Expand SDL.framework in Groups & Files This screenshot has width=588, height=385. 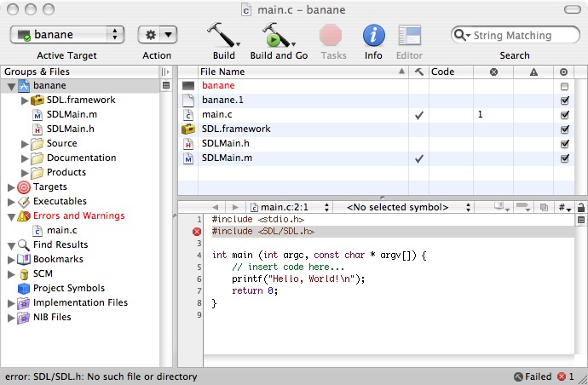[25, 101]
